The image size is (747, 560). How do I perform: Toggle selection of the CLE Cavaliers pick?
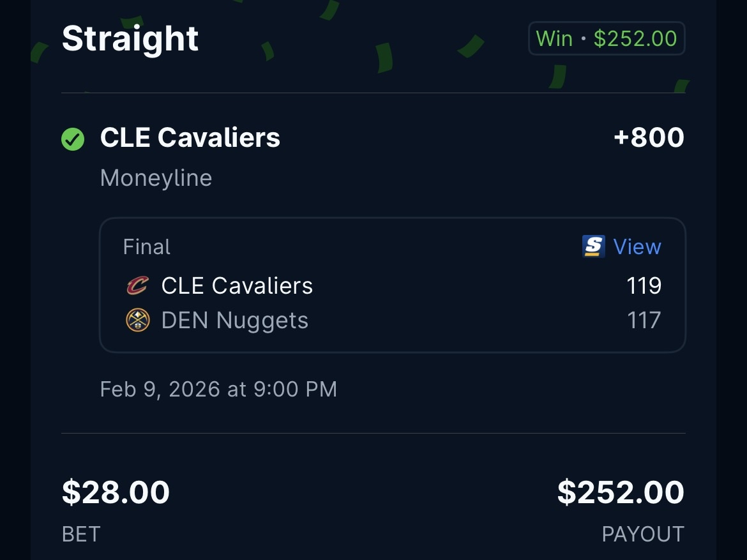(x=190, y=137)
